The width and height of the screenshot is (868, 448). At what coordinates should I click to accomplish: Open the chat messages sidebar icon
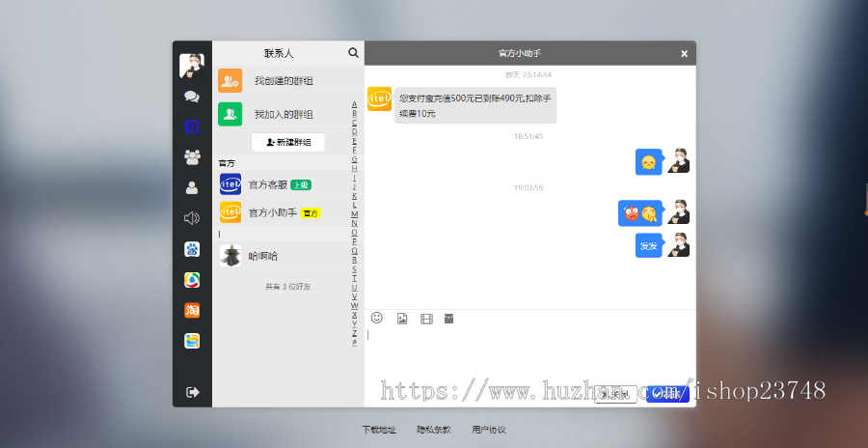[x=192, y=97]
